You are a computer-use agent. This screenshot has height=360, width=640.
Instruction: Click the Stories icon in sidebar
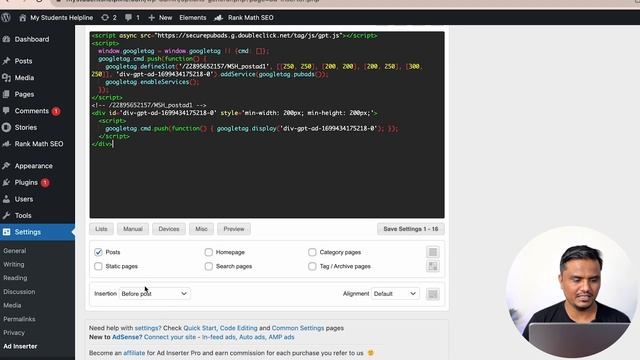coord(6,127)
